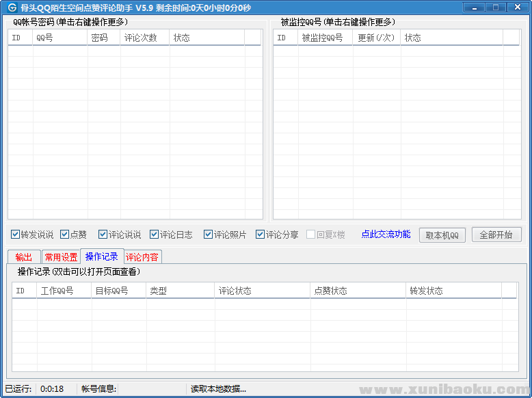Click the 评论状态 column header in log

[262, 291]
